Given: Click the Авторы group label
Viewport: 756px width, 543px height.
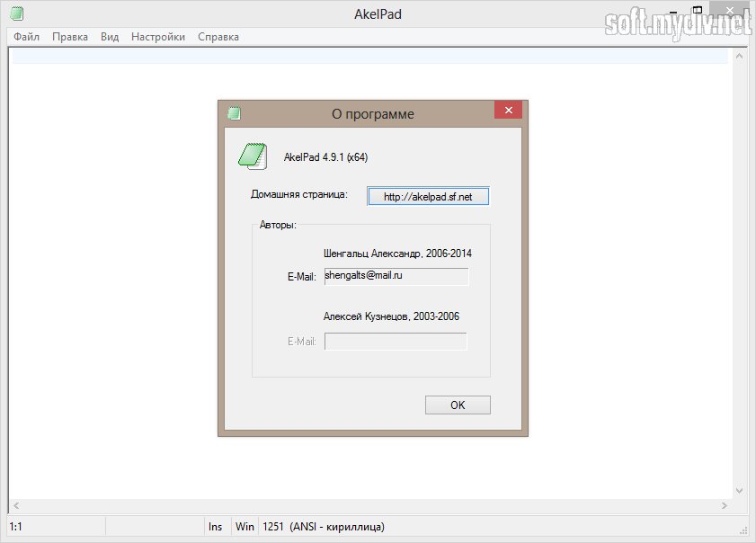Looking at the screenshot, I should 278,225.
